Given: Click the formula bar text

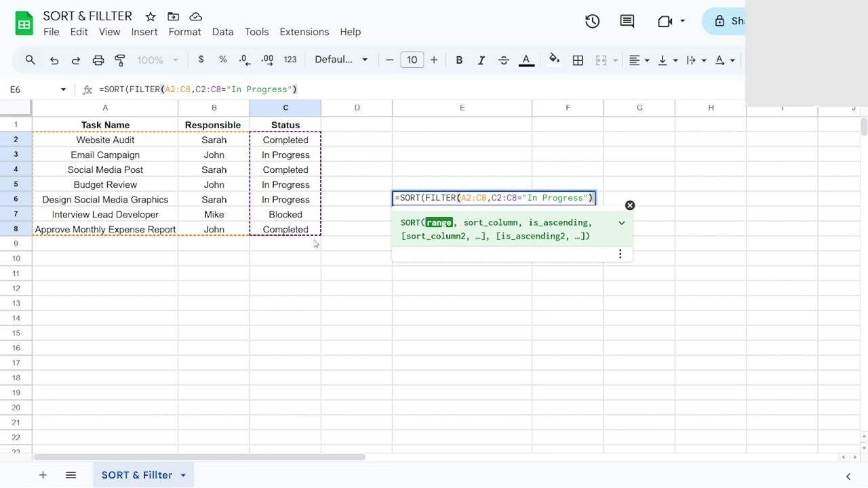Looking at the screenshot, I should click(198, 89).
